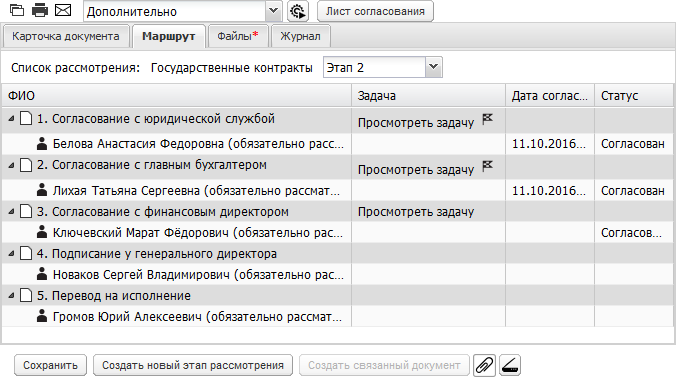Click the Лист согласования button

click(375, 11)
